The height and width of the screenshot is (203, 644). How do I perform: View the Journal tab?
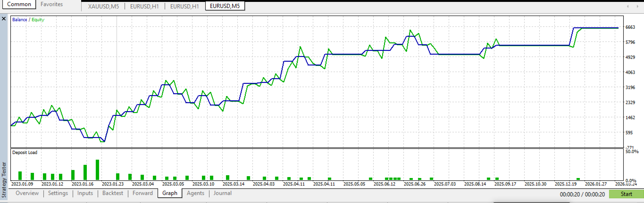pos(223,193)
